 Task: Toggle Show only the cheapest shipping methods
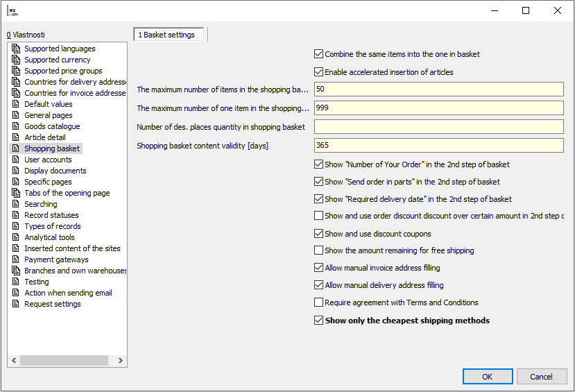tap(319, 321)
